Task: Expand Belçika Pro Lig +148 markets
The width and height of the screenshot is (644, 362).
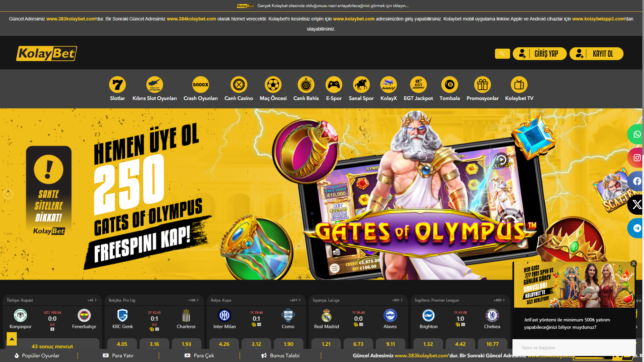Action: pos(193,300)
